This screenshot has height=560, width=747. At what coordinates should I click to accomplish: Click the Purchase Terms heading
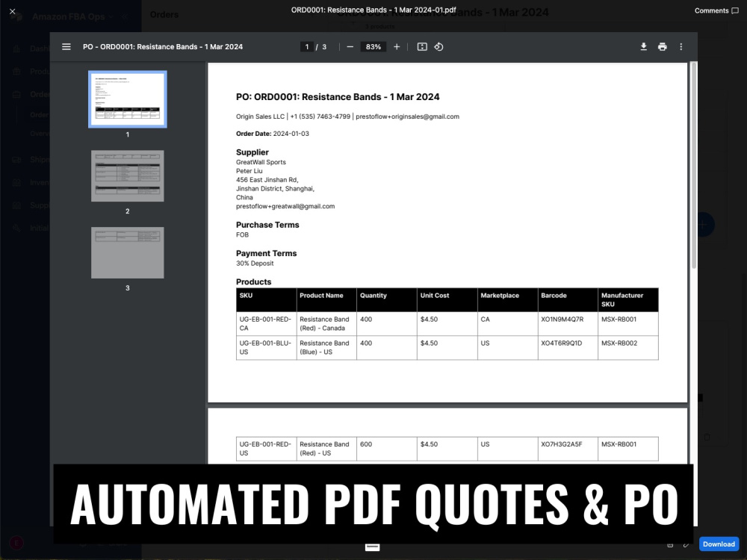pyautogui.click(x=267, y=225)
